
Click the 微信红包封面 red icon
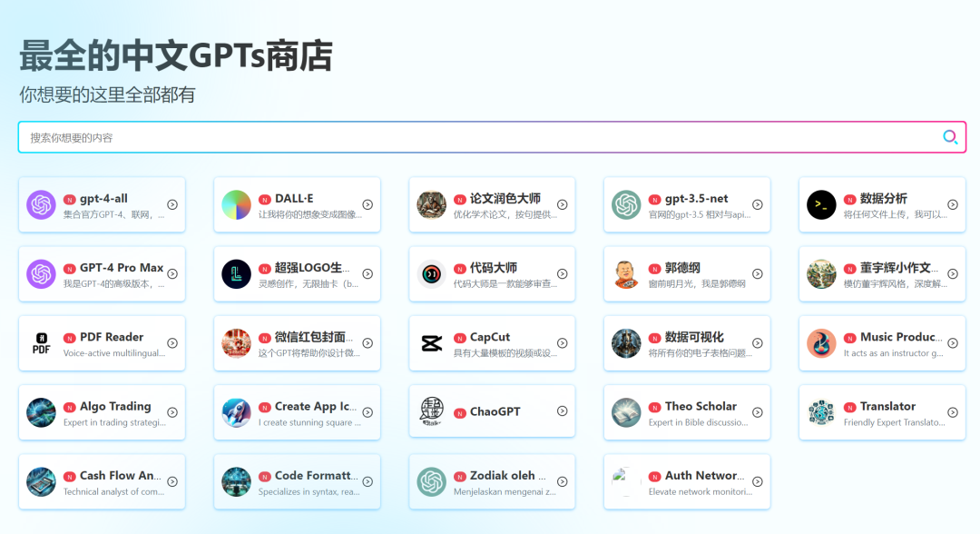236,343
